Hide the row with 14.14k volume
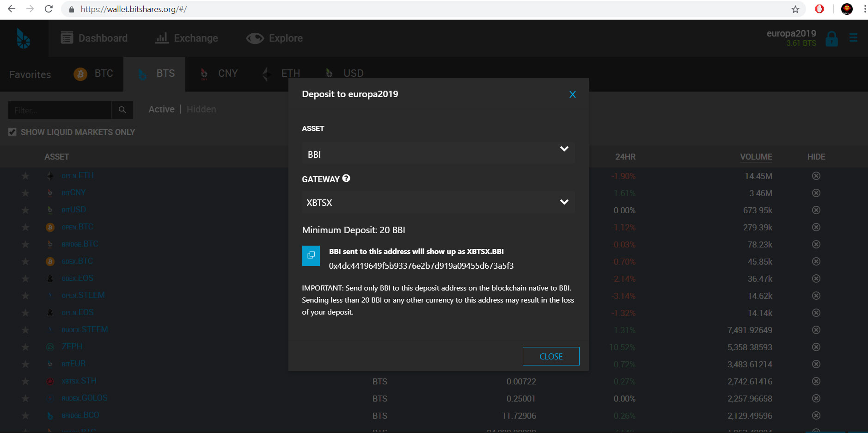Screen dimensions: 868x433 (x=816, y=313)
